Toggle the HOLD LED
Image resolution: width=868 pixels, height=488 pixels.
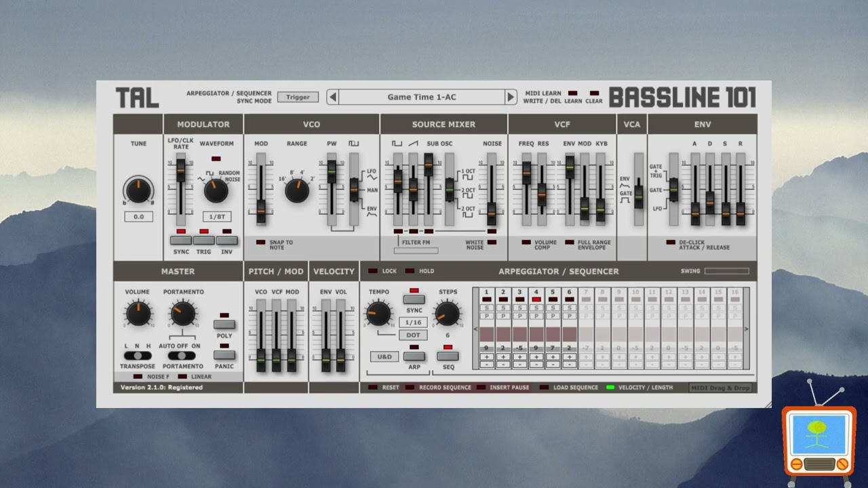pyautogui.click(x=410, y=271)
